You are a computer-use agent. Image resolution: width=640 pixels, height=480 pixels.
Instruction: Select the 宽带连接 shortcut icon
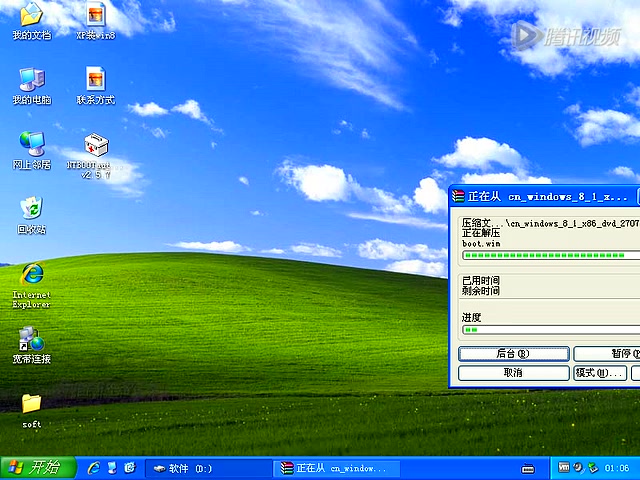pos(31,345)
